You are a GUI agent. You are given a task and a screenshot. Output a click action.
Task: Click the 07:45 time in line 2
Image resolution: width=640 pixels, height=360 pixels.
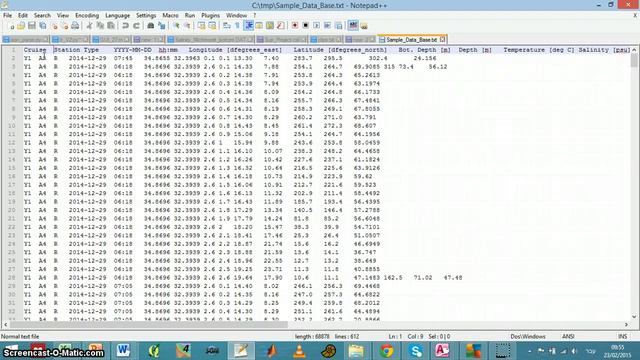[123, 58]
